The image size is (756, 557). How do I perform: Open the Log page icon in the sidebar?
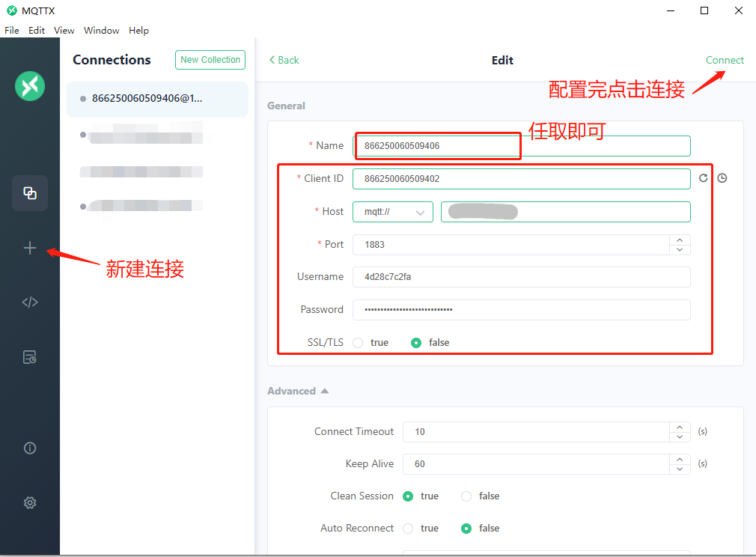30,357
